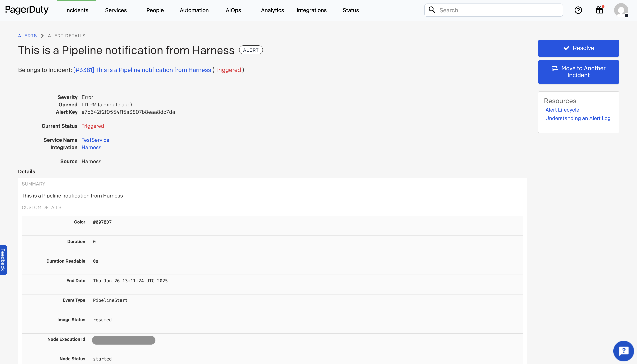This screenshot has width=637, height=364.
Task: Open the Services menu
Action: coord(116,10)
